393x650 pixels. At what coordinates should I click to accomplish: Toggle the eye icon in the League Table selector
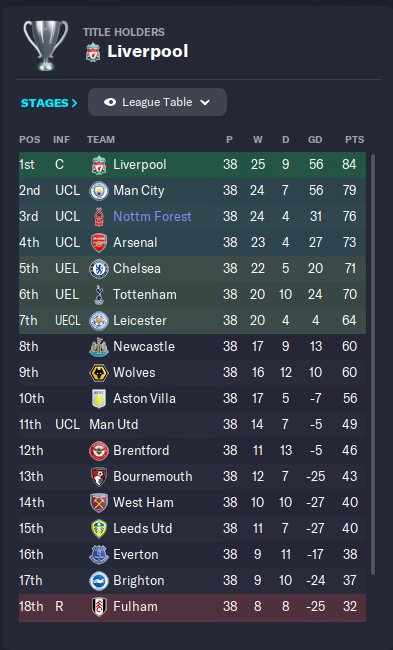coord(110,102)
